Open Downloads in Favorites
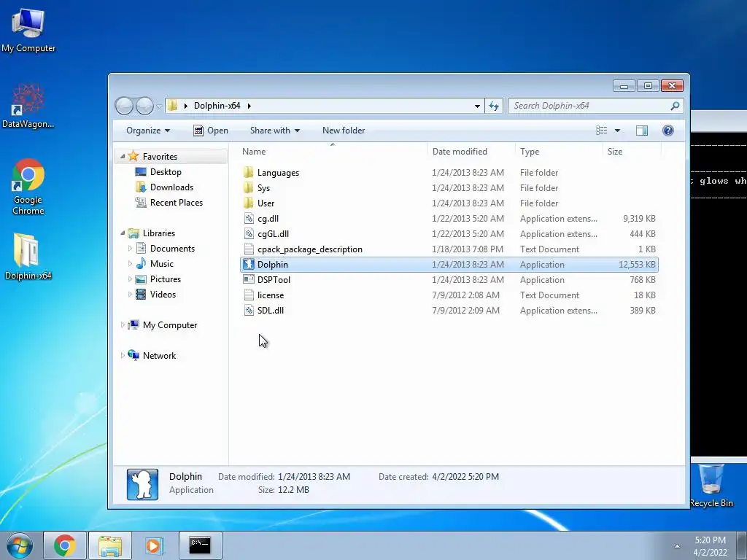This screenshot has height=560, width=747. pos(171,187)
